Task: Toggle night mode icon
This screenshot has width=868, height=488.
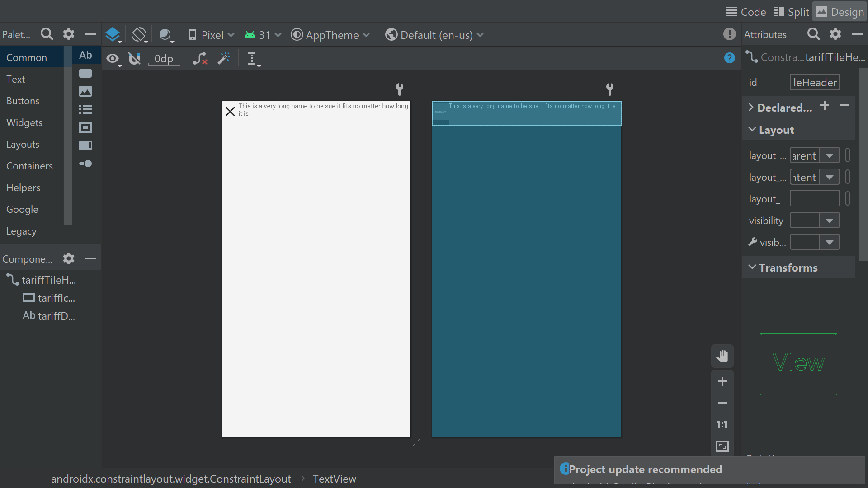Action: [x=166, y=35]
